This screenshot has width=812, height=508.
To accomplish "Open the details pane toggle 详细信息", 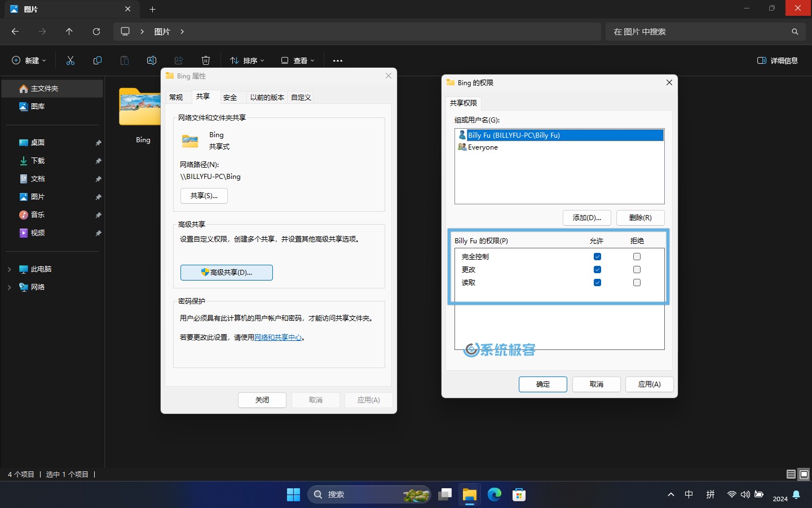I will click(778, 60).
